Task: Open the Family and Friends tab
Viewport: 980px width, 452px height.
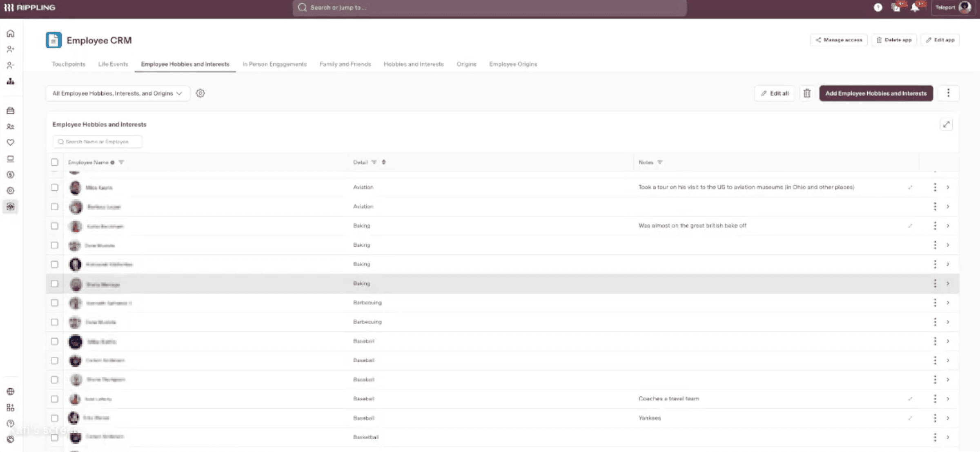Action: click(345, 65)
